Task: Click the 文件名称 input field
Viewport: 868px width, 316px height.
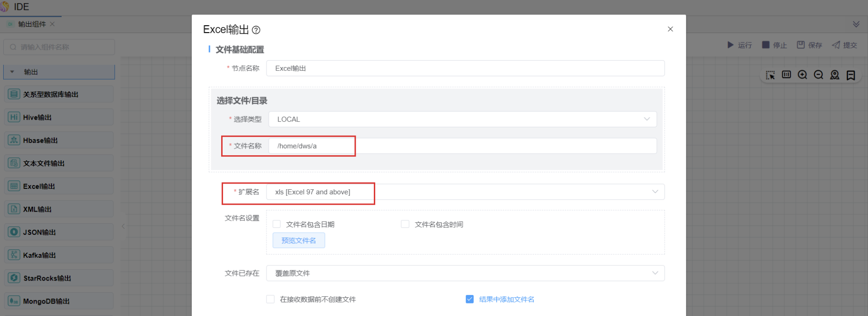Action: 462,146
